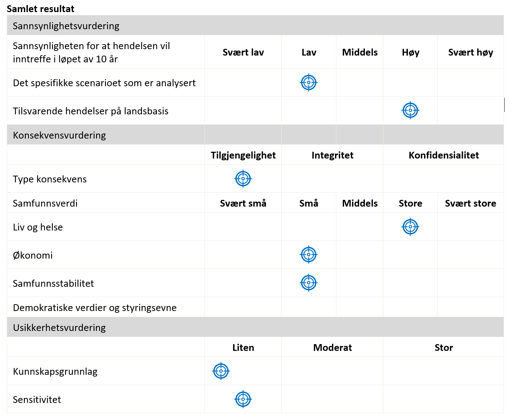Click the 'Samlet resultat' title
510x420 pixels.
pos(41,9)
